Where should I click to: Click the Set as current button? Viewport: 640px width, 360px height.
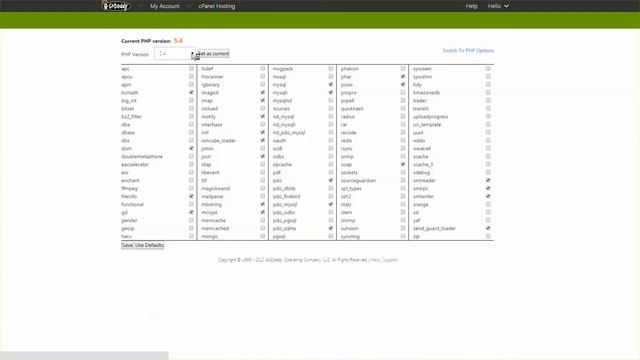pos(213,53)
